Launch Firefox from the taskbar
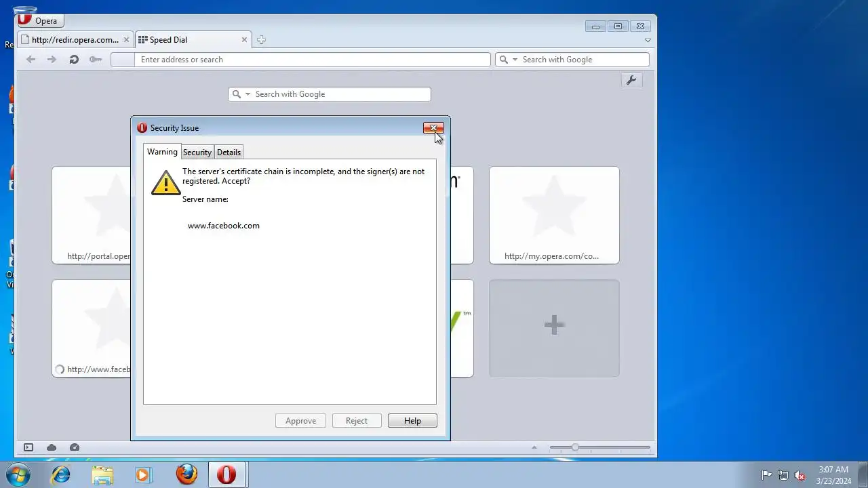This screenshot has width=868, height=488. pyautogui.click(x=186, y=474)
